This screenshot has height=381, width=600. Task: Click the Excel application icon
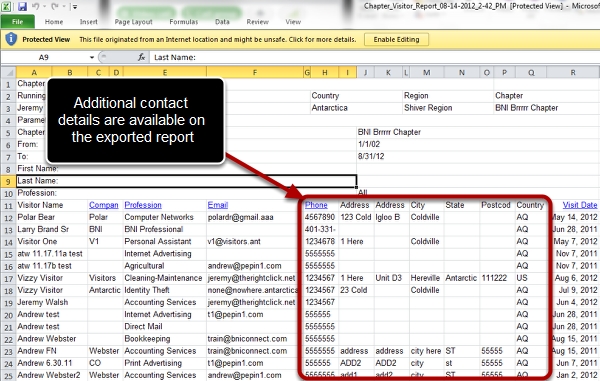coord(7,6)
